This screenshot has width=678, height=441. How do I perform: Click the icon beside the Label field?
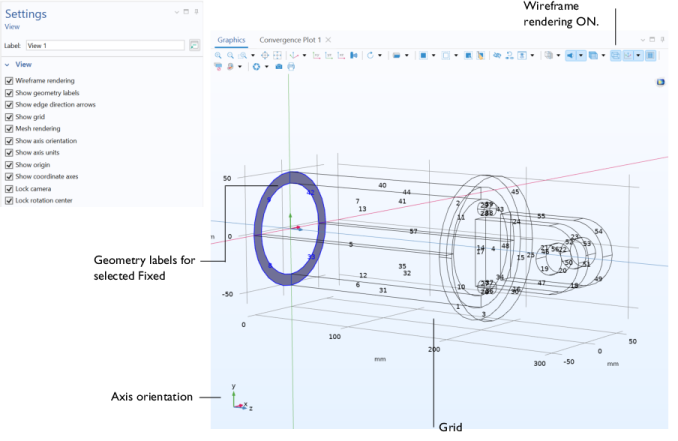[193, 45]
